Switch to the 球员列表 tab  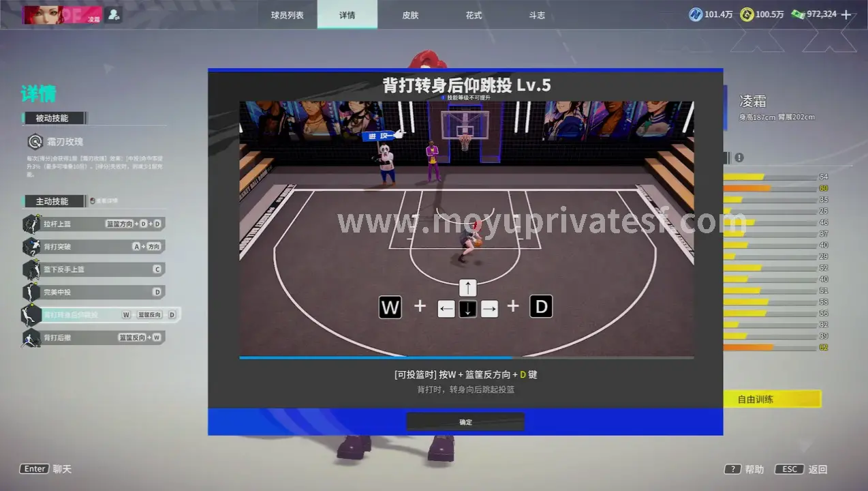288,15
